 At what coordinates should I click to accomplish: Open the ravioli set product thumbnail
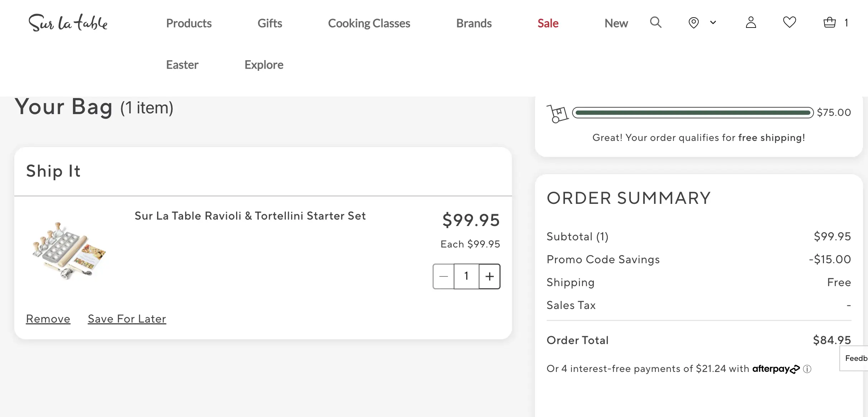tap(69, 251)
